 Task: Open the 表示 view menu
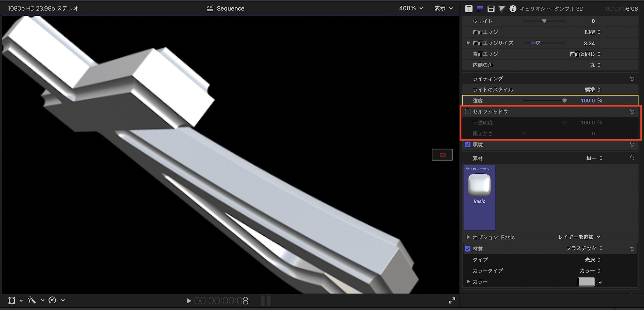pyautogui.click(x=443, y=8)
